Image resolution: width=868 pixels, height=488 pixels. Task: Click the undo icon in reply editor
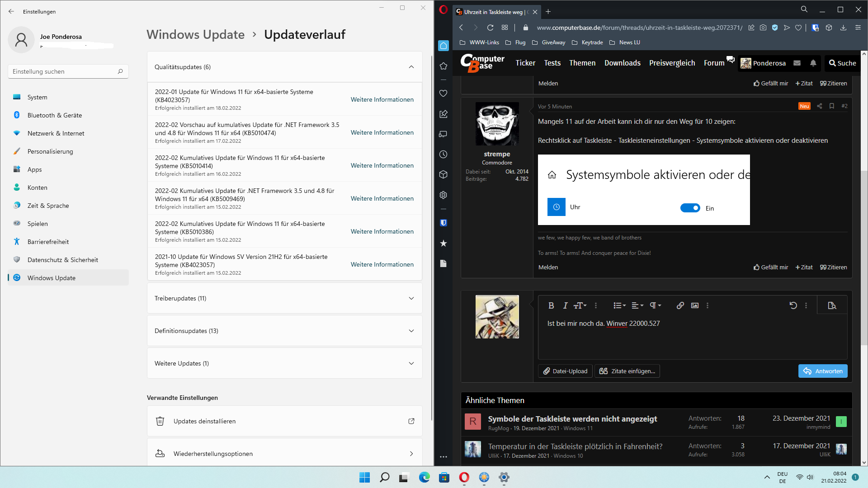793,305
